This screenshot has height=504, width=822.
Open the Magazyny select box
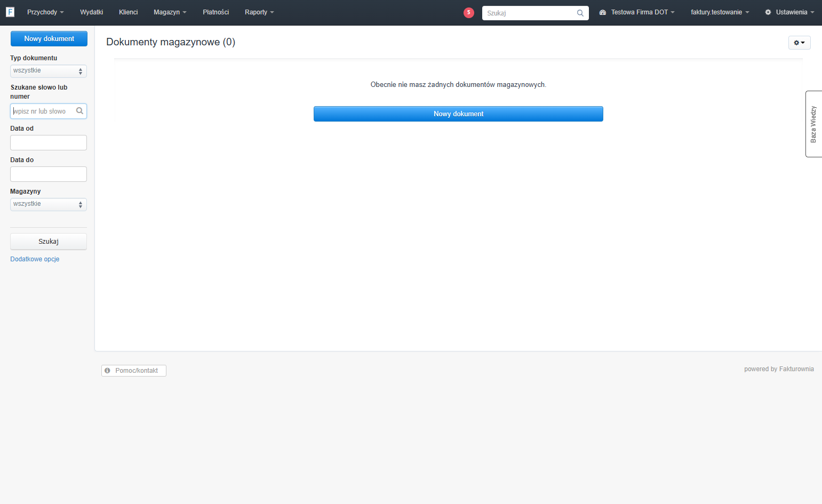coord(49,204)
